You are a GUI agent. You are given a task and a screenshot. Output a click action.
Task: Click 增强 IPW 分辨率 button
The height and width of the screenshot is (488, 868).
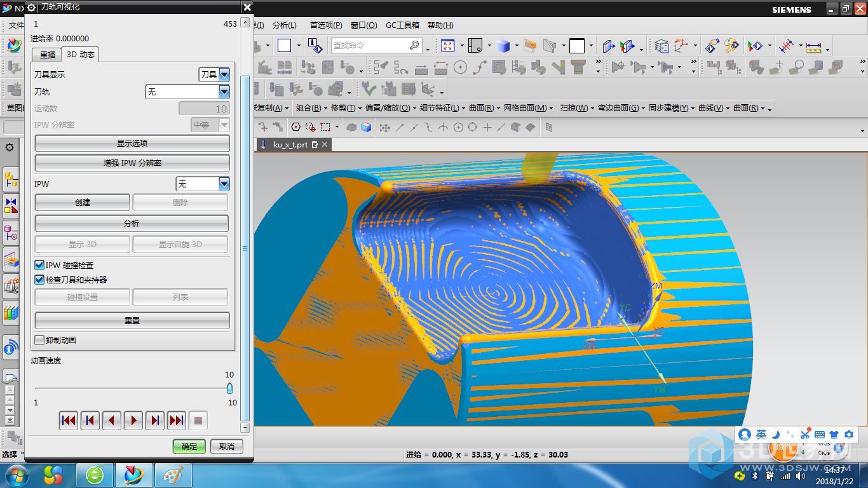132,163
